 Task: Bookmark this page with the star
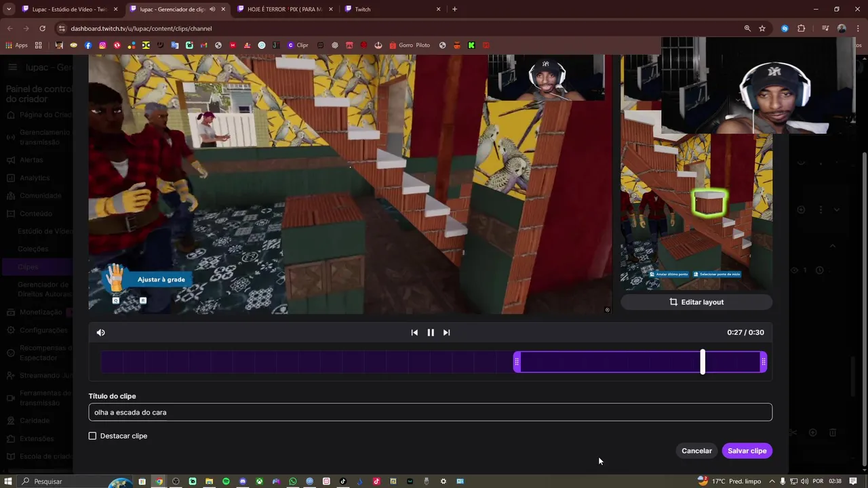762,28
